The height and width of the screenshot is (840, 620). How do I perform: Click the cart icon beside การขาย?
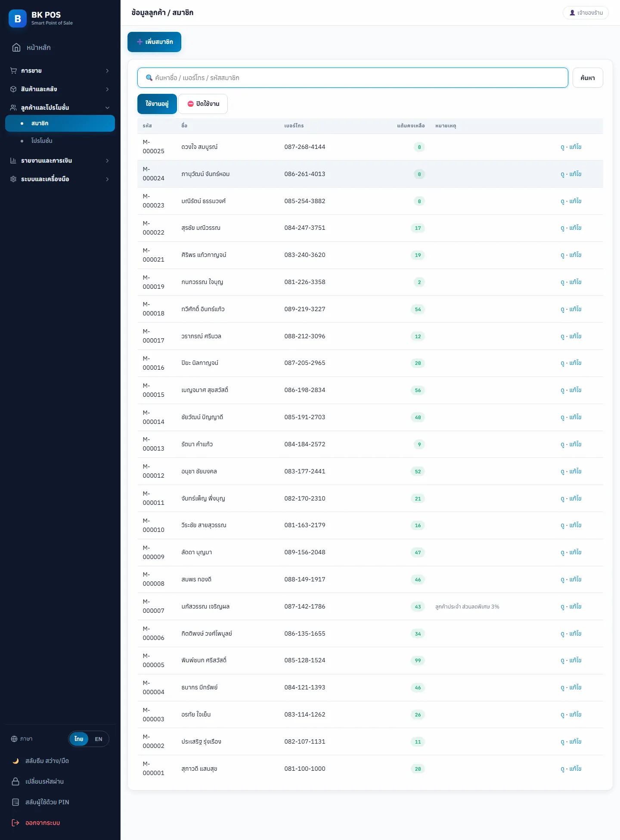coord(13,71)
